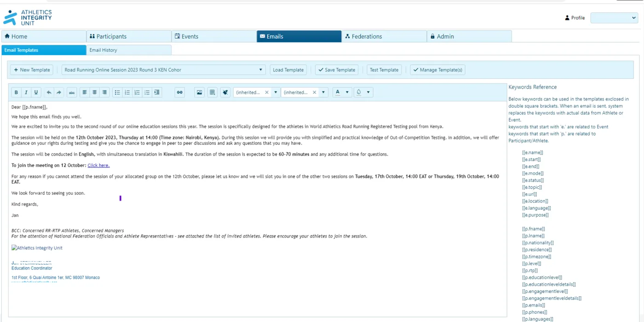Switch to the Email History subtab
644x322 pixels.
click(129, 50)
